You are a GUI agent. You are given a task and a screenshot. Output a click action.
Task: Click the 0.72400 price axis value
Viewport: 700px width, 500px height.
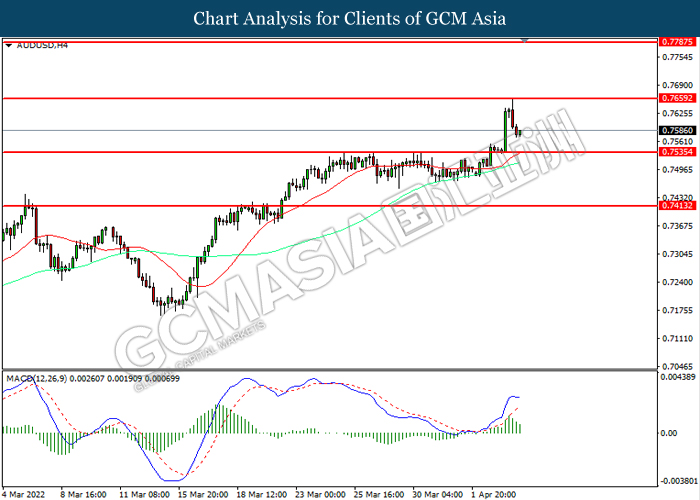pyautogui.click(x=678, y=282)
